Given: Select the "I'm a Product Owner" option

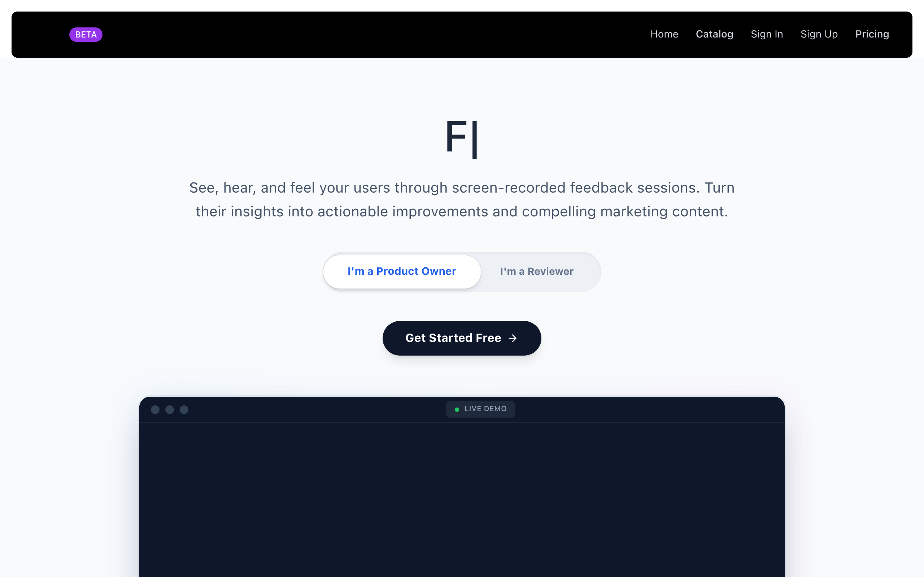Looking at the screenshot, I should point(402,271).
